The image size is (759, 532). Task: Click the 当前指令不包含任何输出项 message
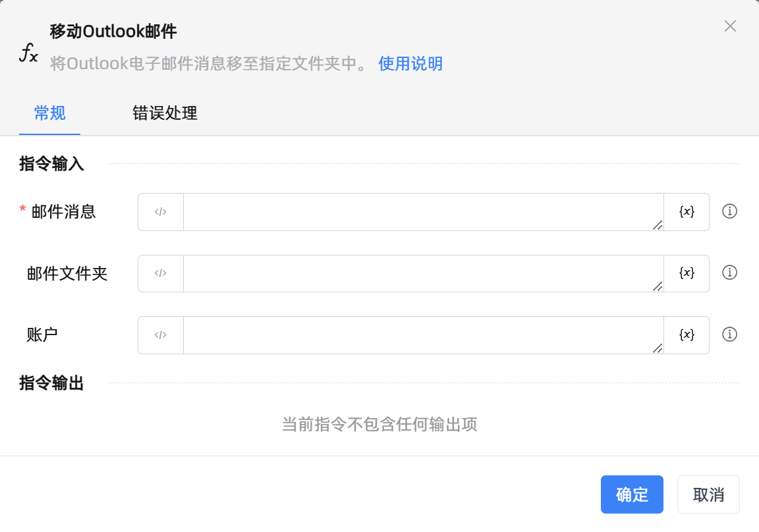(x=379, y=424)
